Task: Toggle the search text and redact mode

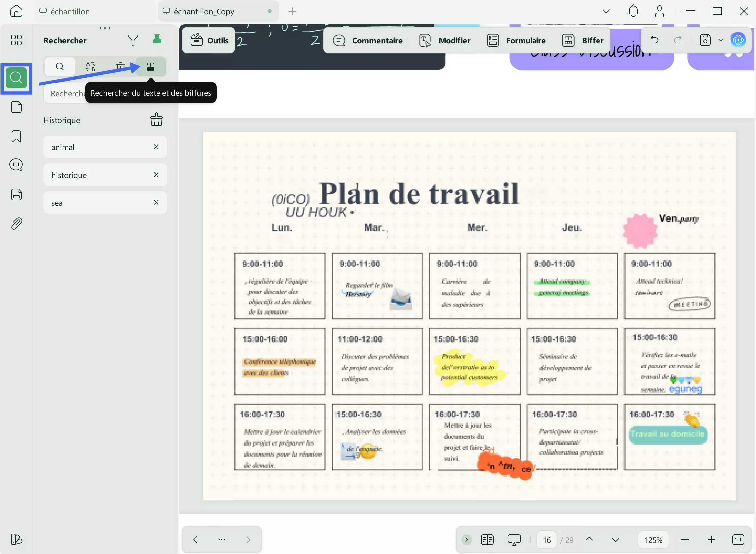Action: pyautogui.click(x=151, y=66)
